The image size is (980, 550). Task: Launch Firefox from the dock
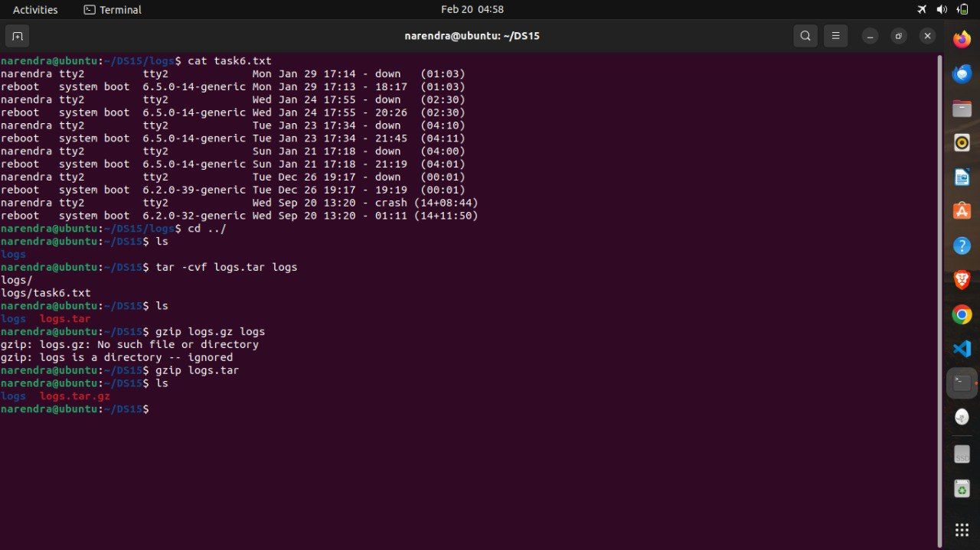tap(962, 39)
